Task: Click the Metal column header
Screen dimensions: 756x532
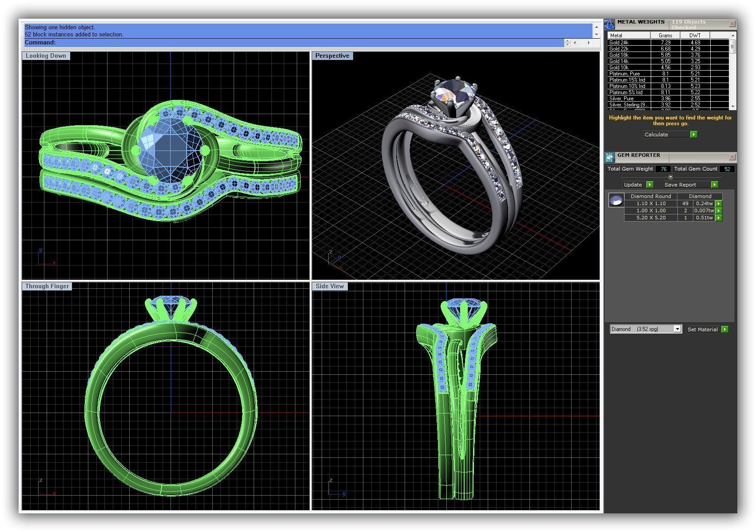Action: (x=629, y=35)
